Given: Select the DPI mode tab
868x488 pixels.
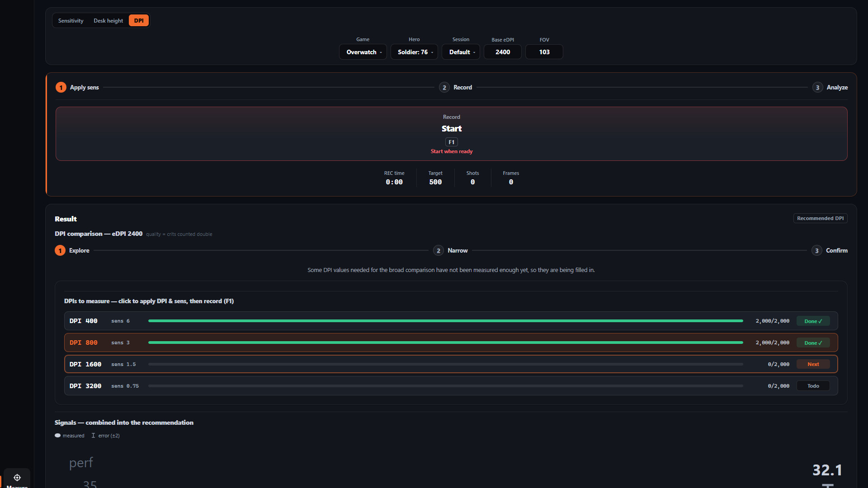Looking at the screenshot, I should click(139, 21).
